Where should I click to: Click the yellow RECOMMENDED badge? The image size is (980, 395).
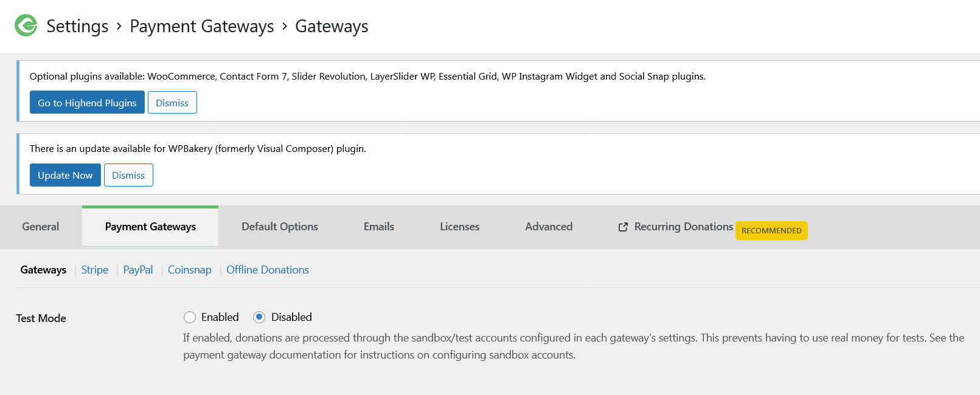coord(771,230)
